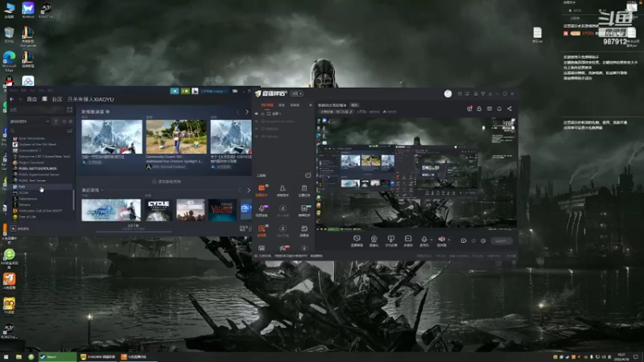Open 只杀有缘人XIAOYU profile tab
This screenshot has width=644, height=362.
91,99
